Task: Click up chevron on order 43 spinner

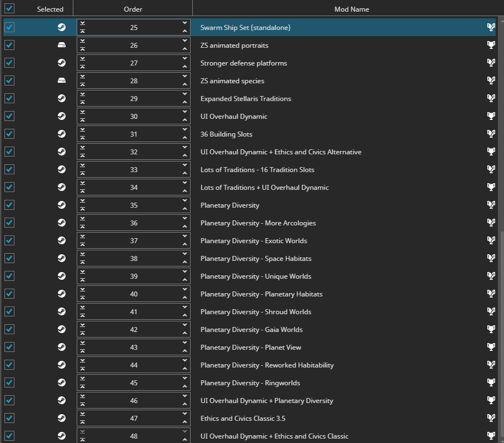Action: 184,351
